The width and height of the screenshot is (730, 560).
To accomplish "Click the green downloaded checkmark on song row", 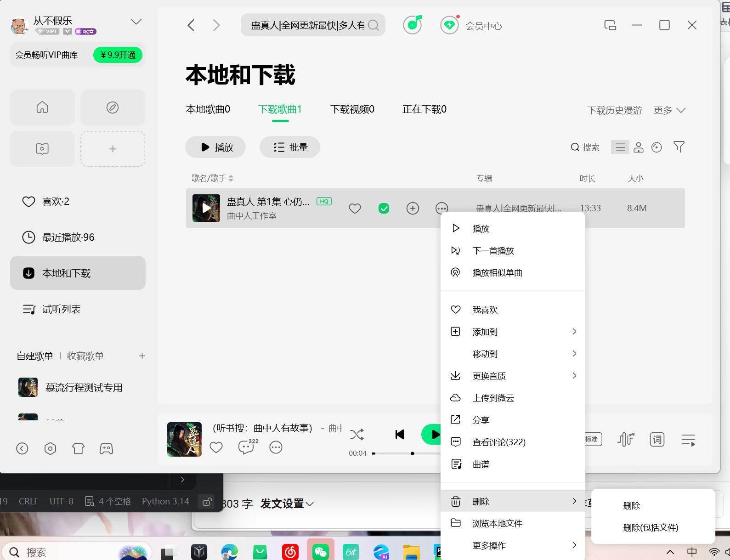I will 384,209.
